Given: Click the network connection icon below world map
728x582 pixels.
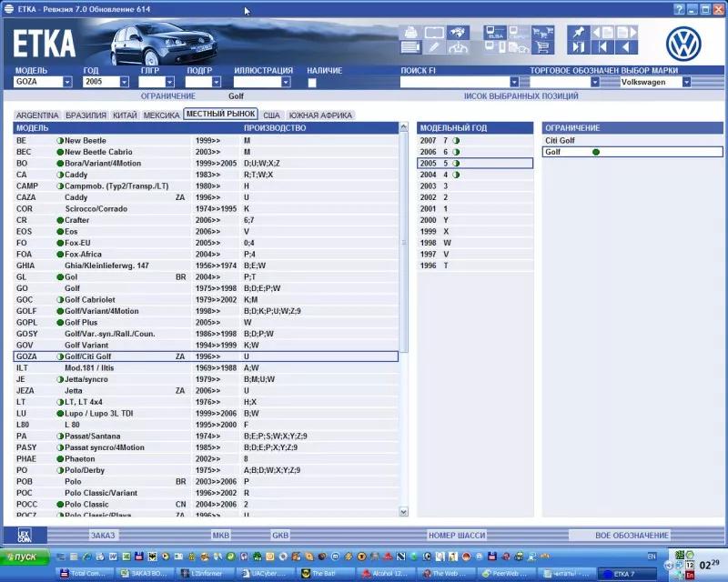Looking at the screenshot, I should click(458, 47).
